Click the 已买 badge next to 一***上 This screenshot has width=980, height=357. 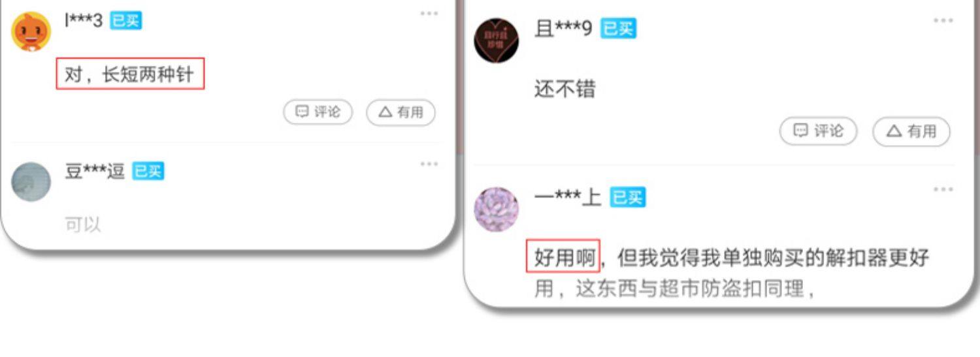click(627, 197)
